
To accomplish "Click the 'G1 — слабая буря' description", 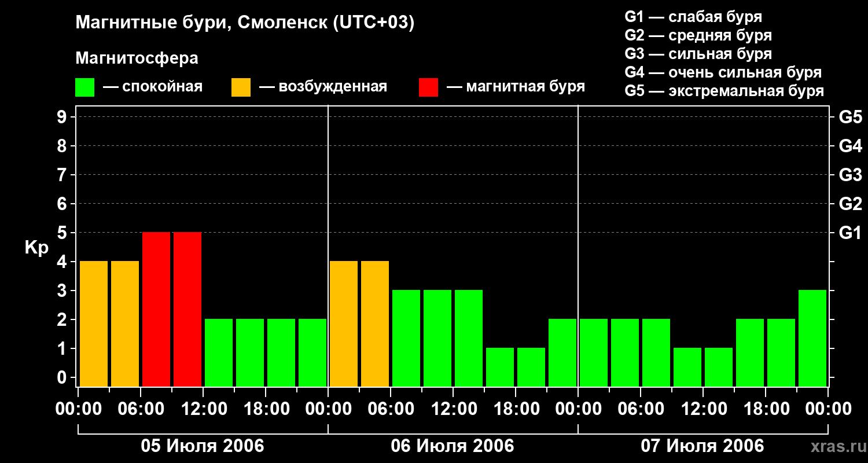I will click(x=693, y=17).
